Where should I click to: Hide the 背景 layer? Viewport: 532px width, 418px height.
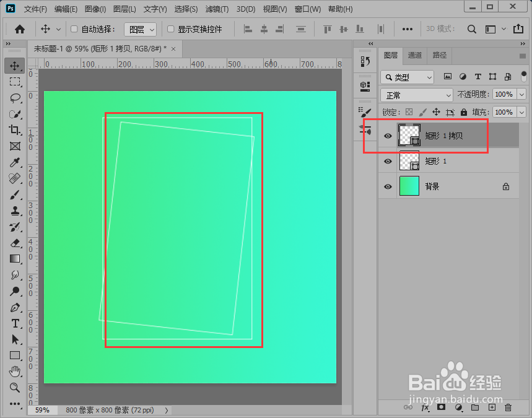coord(388,186)
